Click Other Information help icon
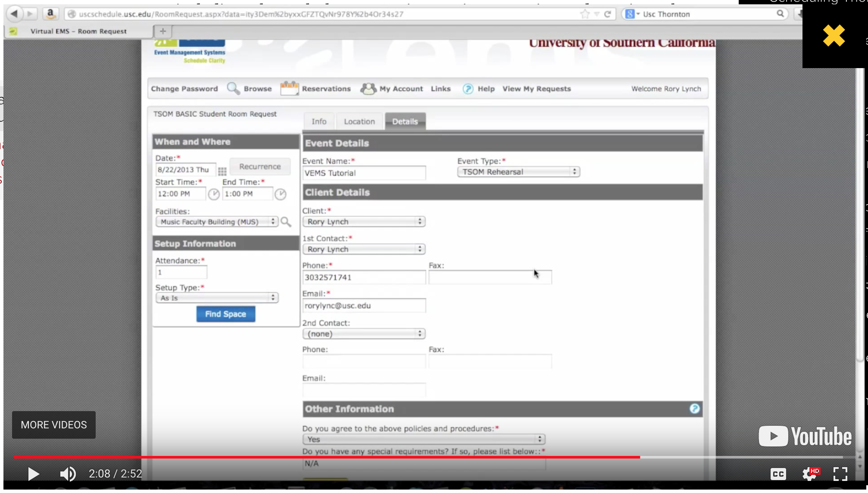 pyautogui.click(x=694, y=409)
